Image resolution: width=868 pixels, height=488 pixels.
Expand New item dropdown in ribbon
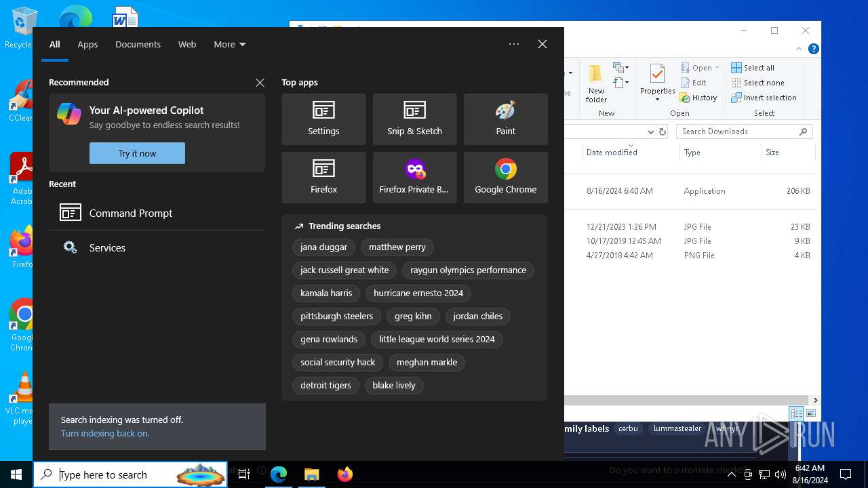[x=621, y=68]
